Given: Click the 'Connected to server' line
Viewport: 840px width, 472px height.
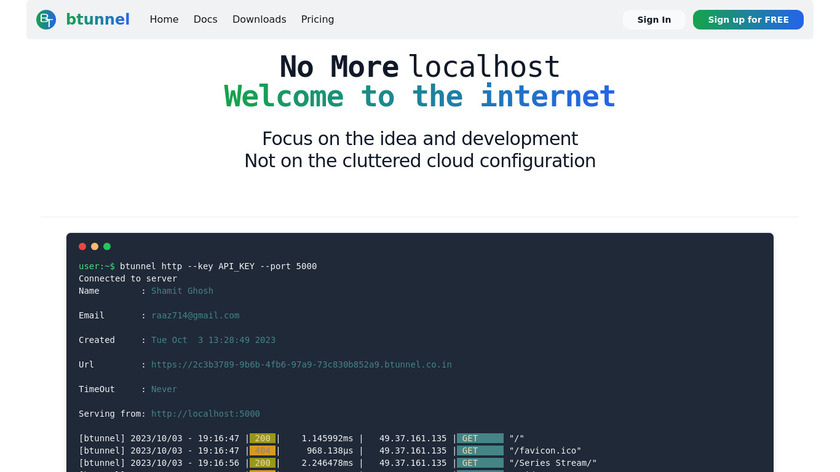Looking at the screenshot, I should (x=128, y=279).
